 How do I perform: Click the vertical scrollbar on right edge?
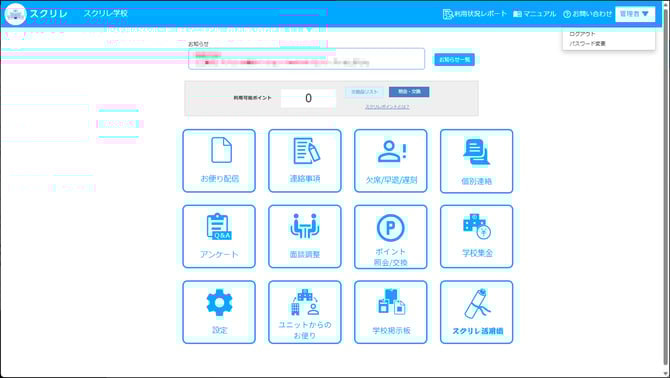666,188
